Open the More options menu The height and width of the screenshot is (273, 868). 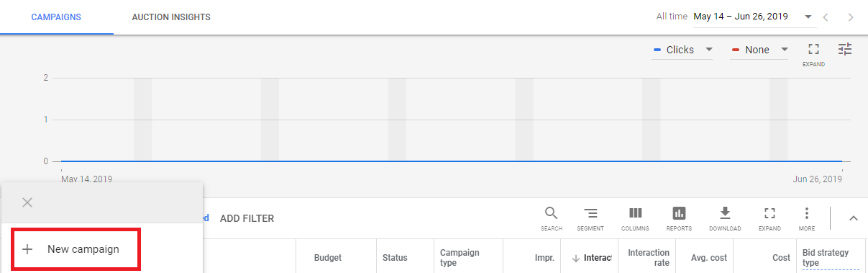807,218
